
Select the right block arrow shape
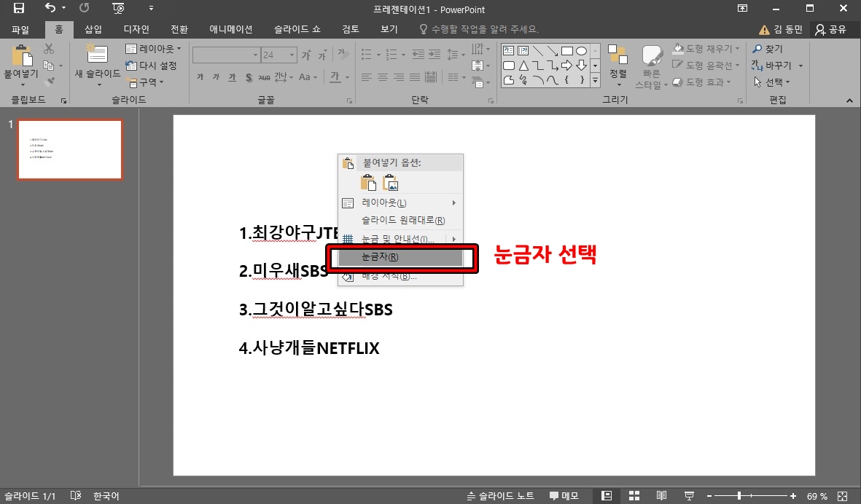click(x=566, y=66)
